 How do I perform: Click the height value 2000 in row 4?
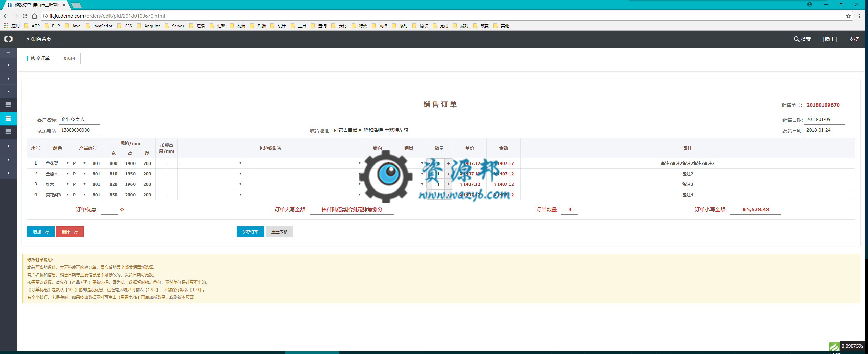point(130,195)
